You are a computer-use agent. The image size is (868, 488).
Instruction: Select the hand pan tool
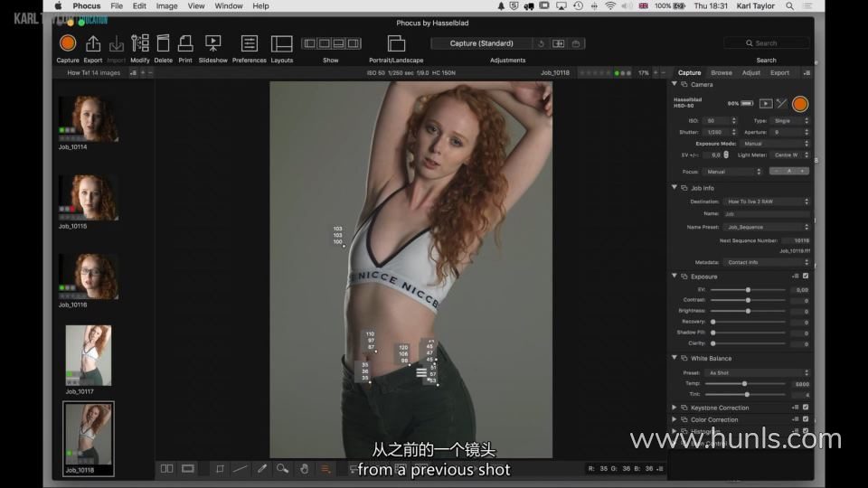tap(304, 469)
